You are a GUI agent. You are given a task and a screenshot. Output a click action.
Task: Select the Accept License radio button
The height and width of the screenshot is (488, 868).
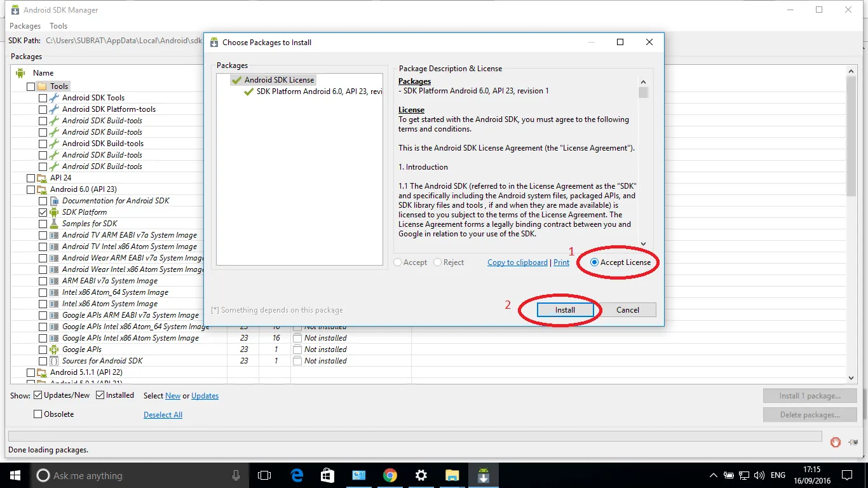click(594, 262)
